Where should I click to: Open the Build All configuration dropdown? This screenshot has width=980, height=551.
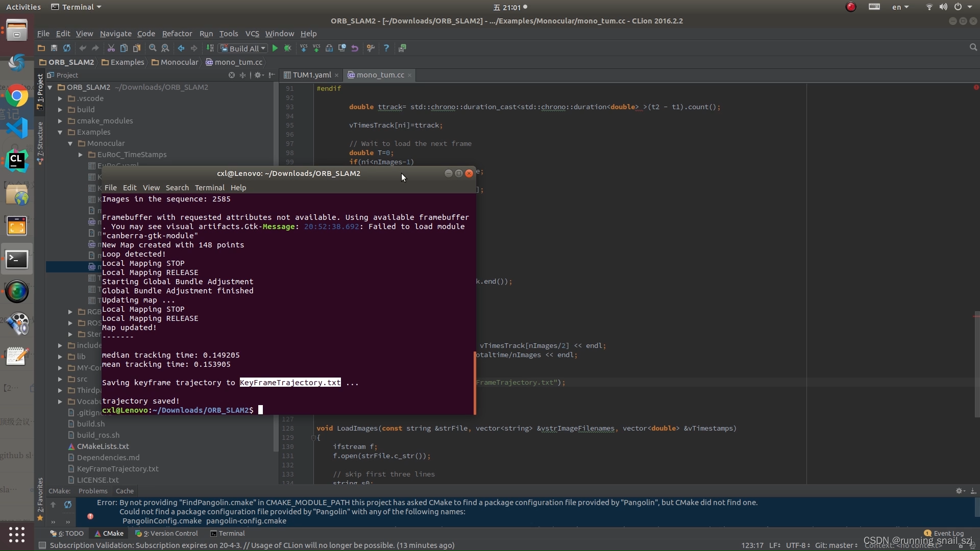[x=243, y=48]
